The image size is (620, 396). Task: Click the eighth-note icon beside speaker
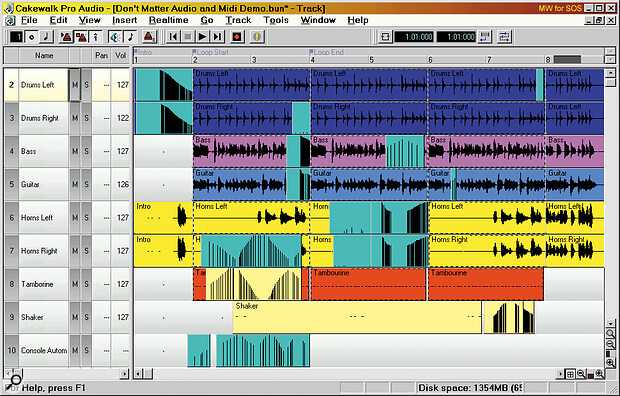click(x=130, y=37)
